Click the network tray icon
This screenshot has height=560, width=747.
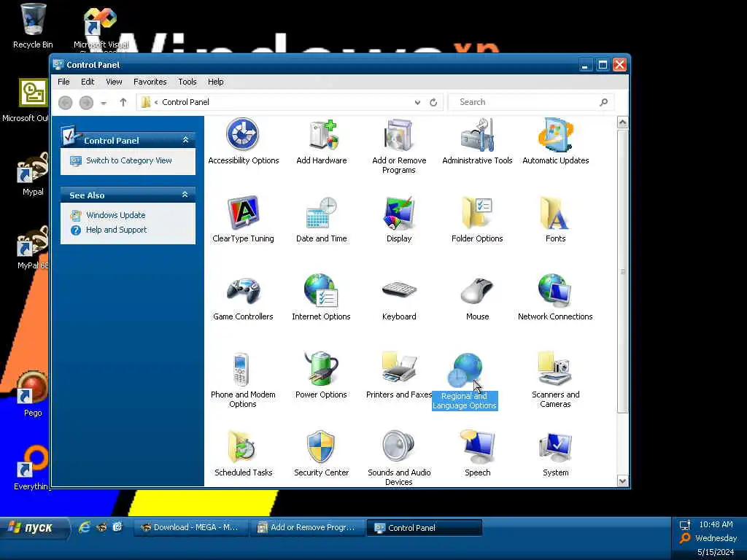pyautogui.click(x=685, y=525)
